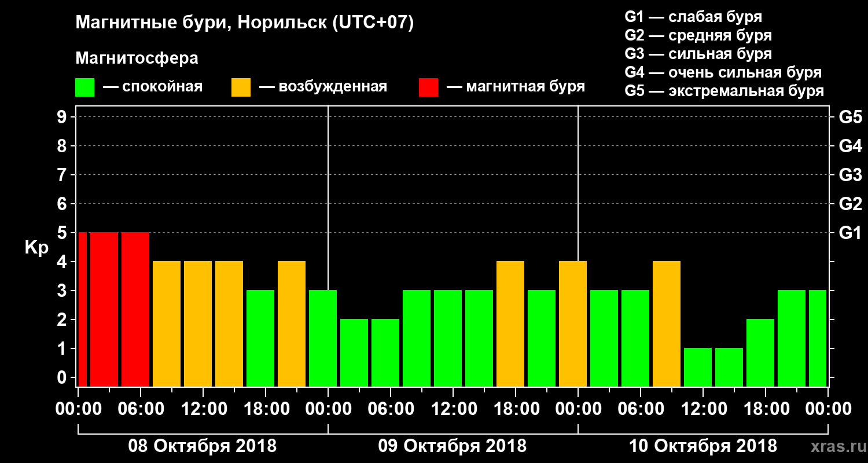Image resolution: width=868 pixels, height=463 pixels.
Task: Click the 'Магнитосфера' legend heading
Action: pos(137,58)
